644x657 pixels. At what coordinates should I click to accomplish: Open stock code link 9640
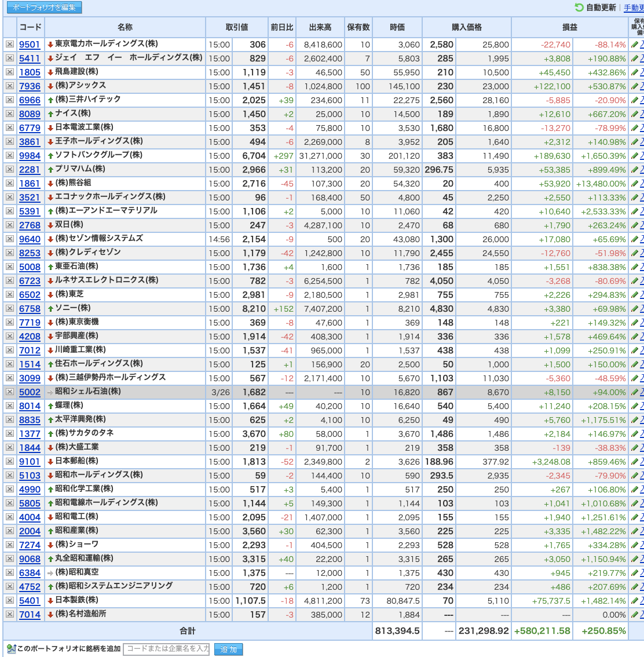pos(30,239)
